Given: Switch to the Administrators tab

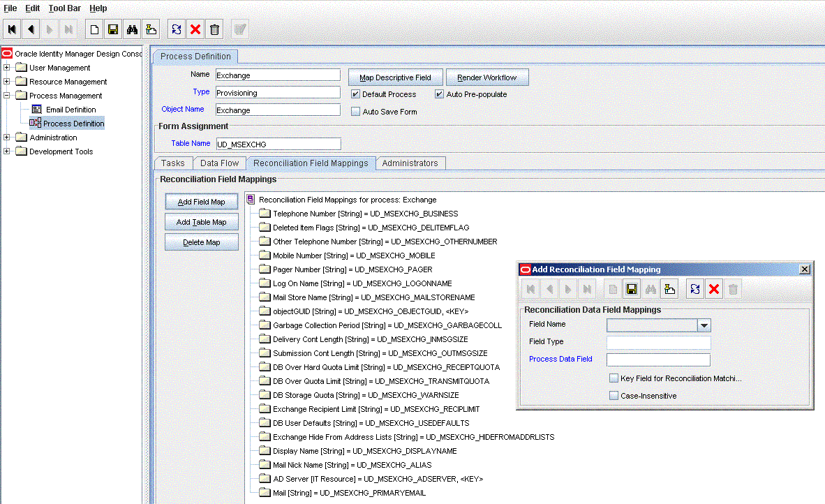Looking at the screenshot, I should tap(410, 163).
